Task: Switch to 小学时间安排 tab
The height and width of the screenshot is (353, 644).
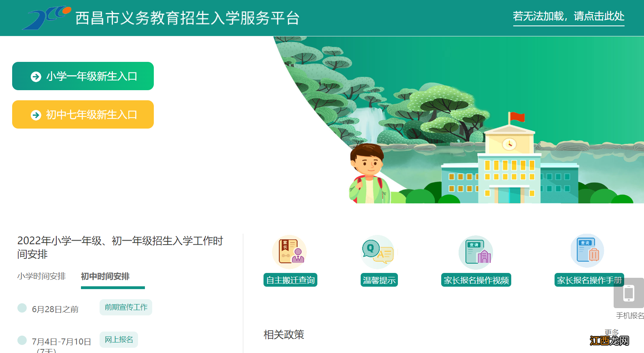Action: [41, 276]
